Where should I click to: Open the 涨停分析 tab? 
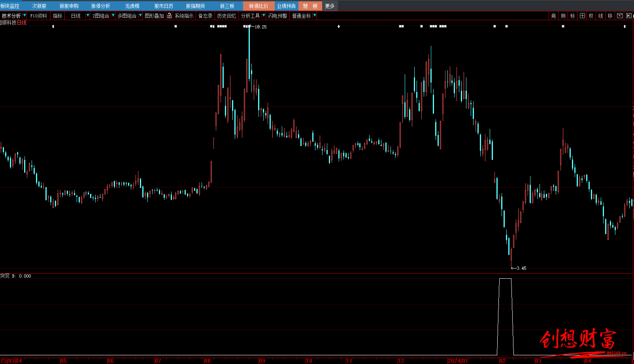100,6
